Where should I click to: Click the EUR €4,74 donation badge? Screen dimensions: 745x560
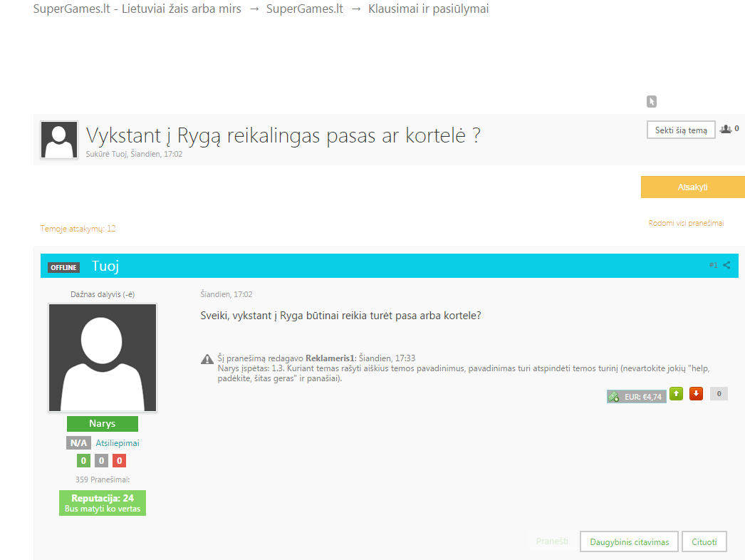point(637,396)
